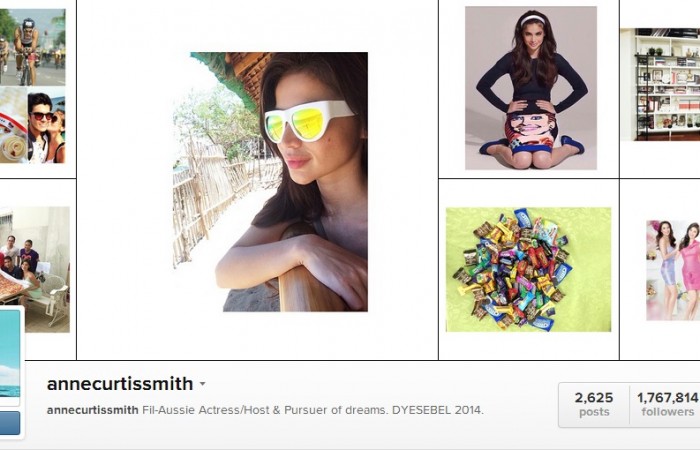700x450 pixels.
Task: Open the cyclists race photo thumbnail
Action: [32, 47]
